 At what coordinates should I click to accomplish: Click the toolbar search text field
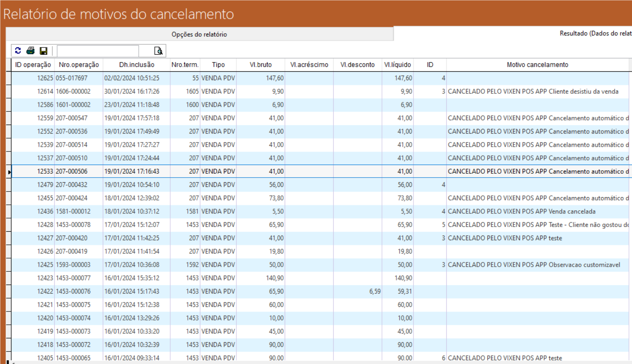[98, 51]
